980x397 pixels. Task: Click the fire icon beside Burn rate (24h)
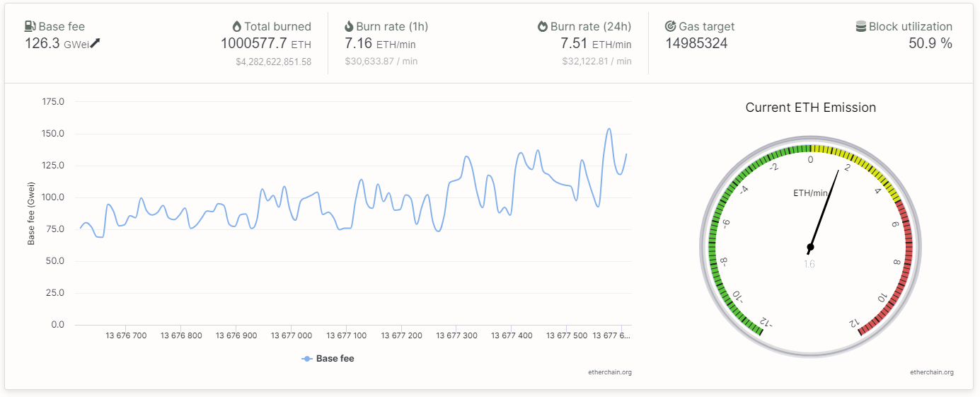click(x=543, y=26)
